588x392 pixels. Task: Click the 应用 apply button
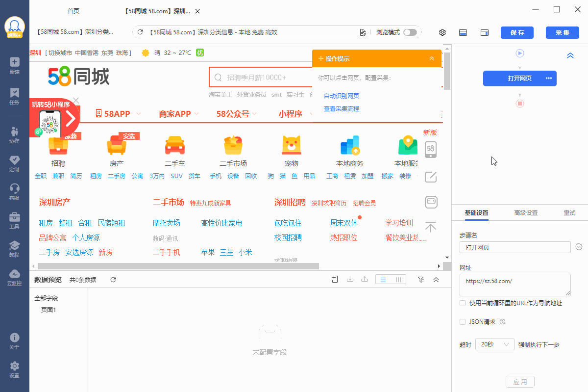click(x=520, y=382)
